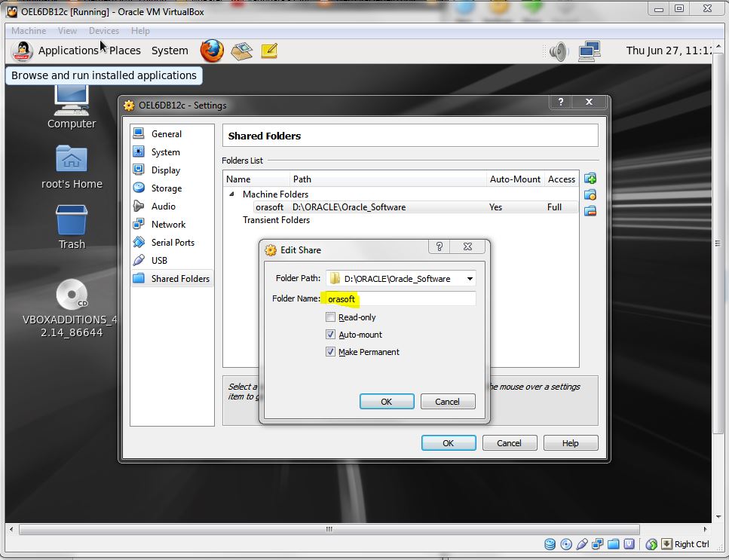The width and height of the screenshot is (729, 560).
Task: Open root's Home desktop icon
Action: click(x=72, y=167)
